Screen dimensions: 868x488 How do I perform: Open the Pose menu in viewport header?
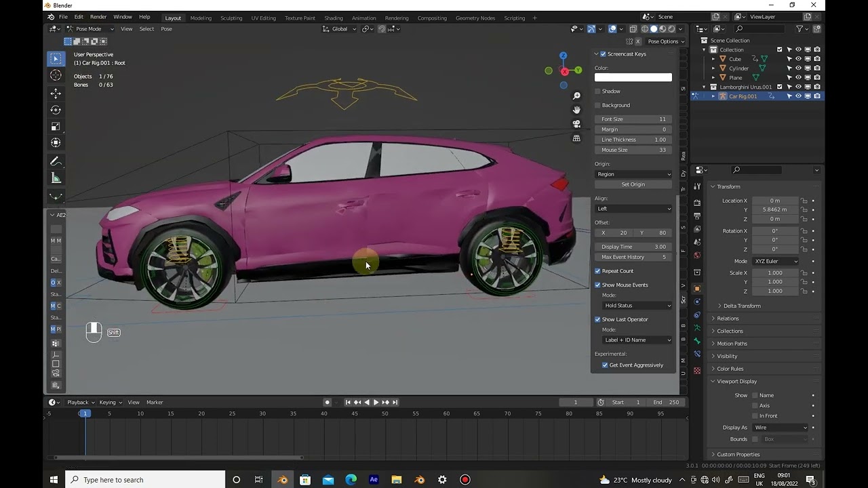166,29
